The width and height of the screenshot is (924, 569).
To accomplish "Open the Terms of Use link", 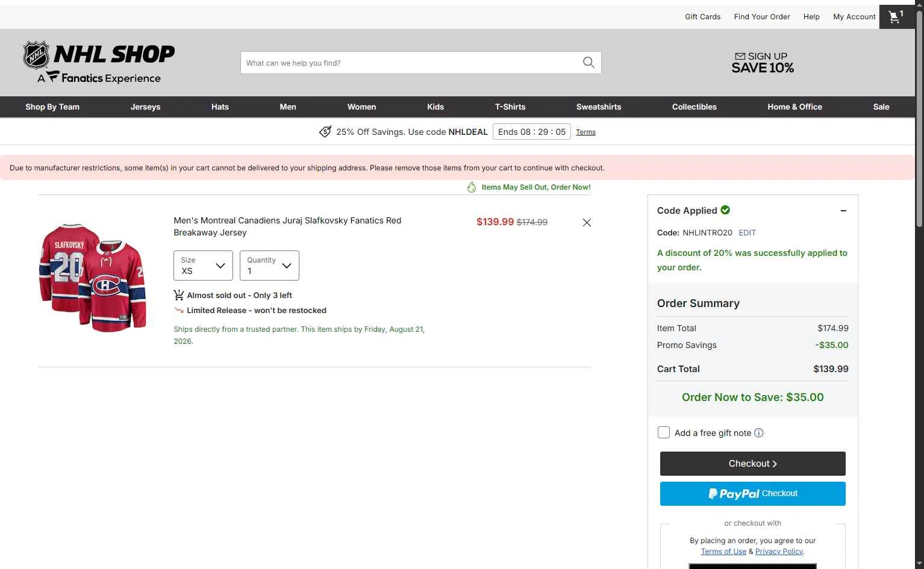I will pos(723,552).
